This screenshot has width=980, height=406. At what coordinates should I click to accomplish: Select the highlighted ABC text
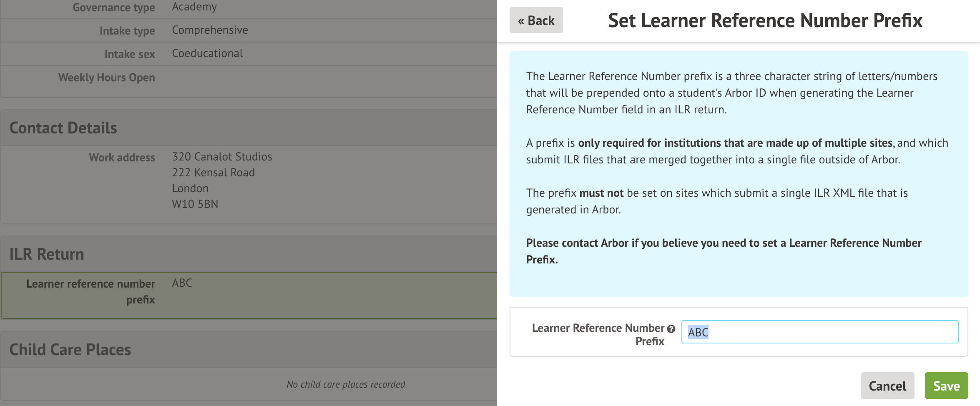697,332
